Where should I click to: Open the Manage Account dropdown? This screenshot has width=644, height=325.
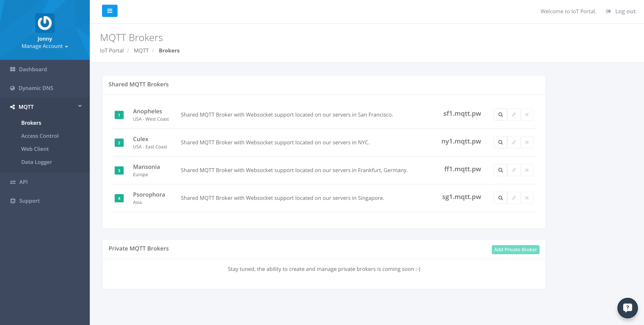[x=45, y=46]
